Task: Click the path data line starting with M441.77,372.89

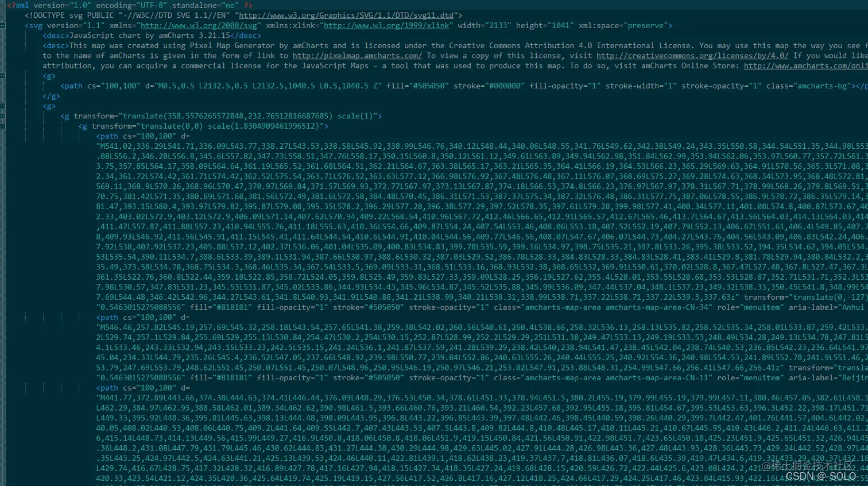Action: pos(482,398)
